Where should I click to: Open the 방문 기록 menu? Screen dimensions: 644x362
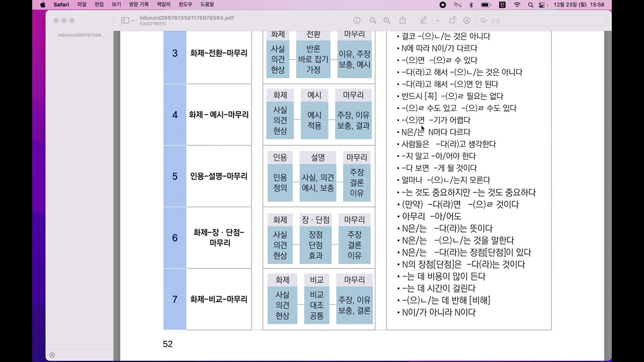[139, 5]
